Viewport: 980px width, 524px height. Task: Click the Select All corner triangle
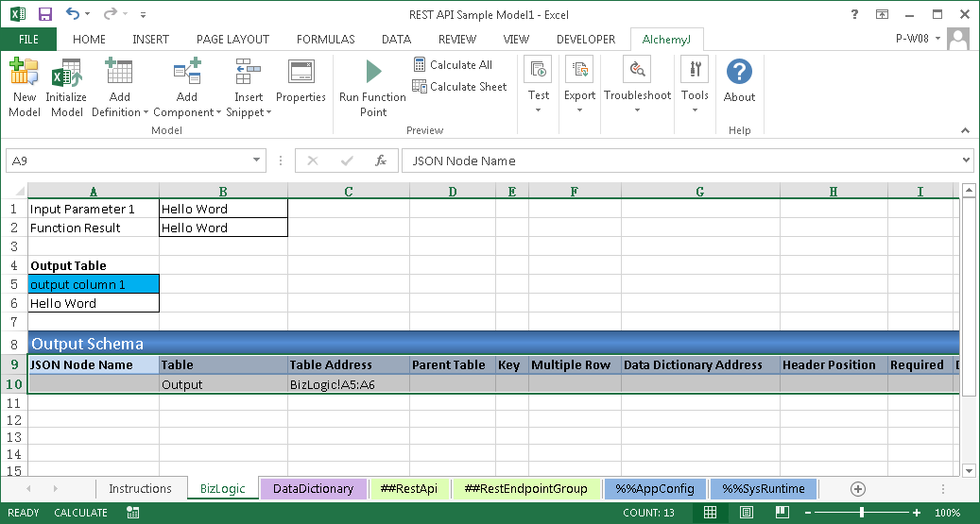click(20, 191)
